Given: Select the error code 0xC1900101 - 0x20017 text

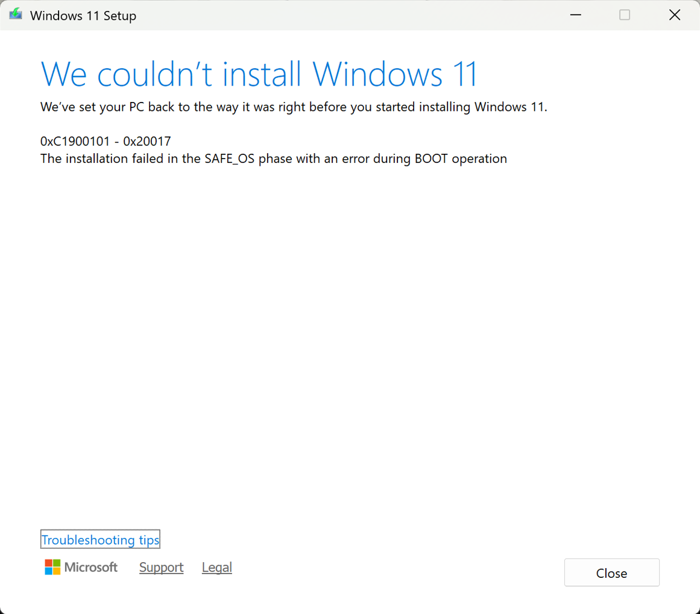Looking at the screenshot, I should 106,141.
